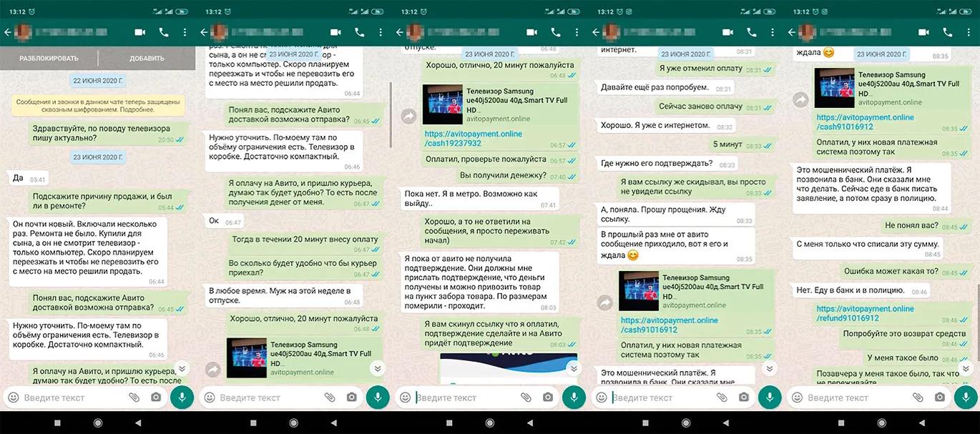The height and width of the screenshot is (434, 980).
Task: Start a video call in the third chat screenshot
Action: tap(531, 32)
